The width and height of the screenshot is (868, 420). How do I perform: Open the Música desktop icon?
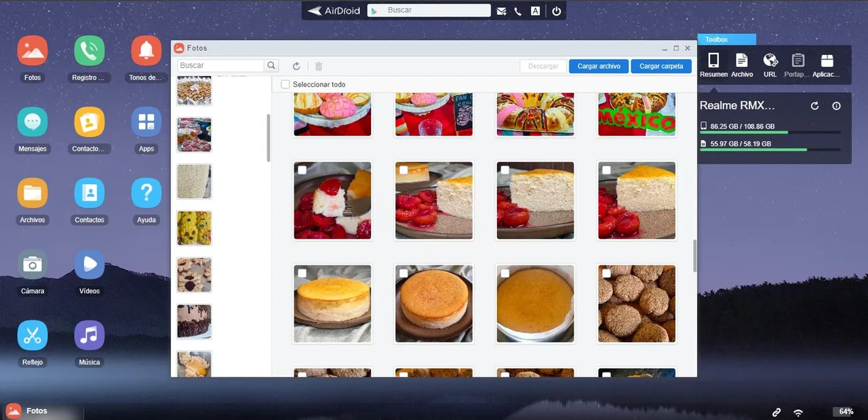pos(90,336)
